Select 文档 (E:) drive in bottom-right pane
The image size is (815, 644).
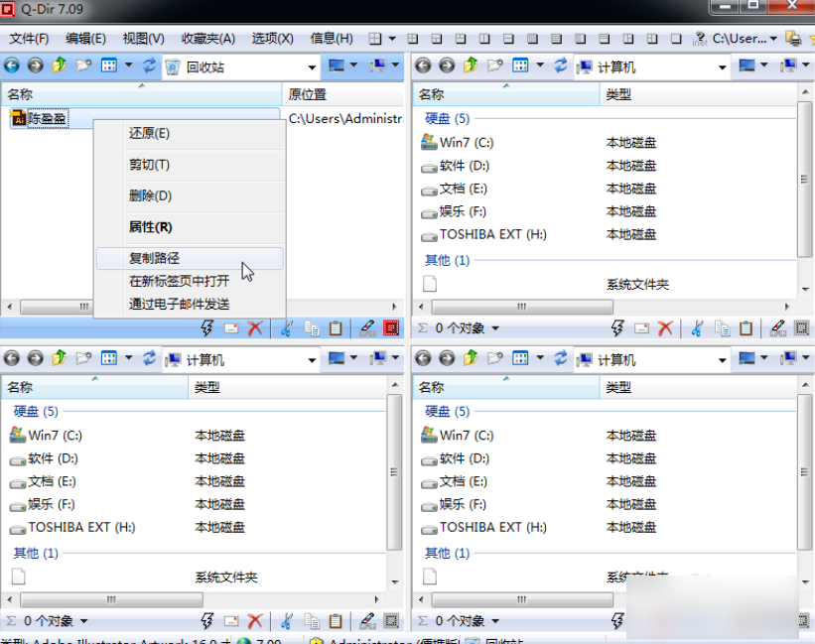463,481
